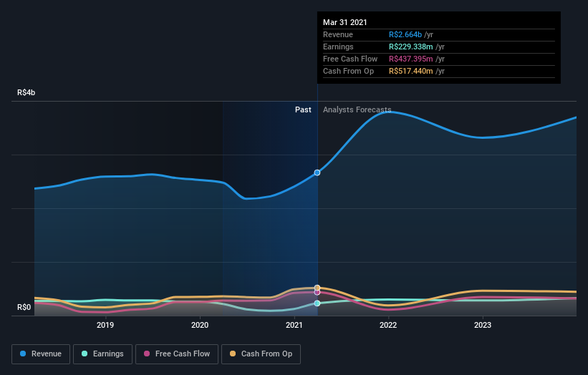Click the R$437.395m free cash flow value
Screen dimensions: 588x375
[x=411, y=59]
